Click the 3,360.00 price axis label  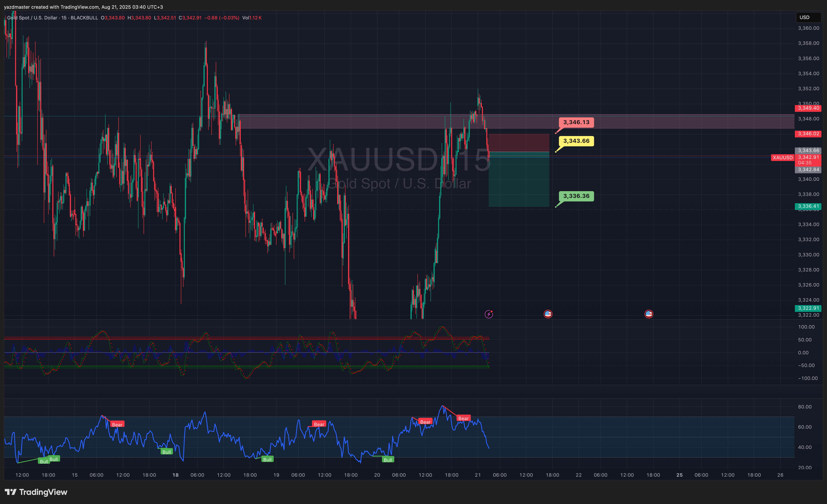[x=808, y=28]
